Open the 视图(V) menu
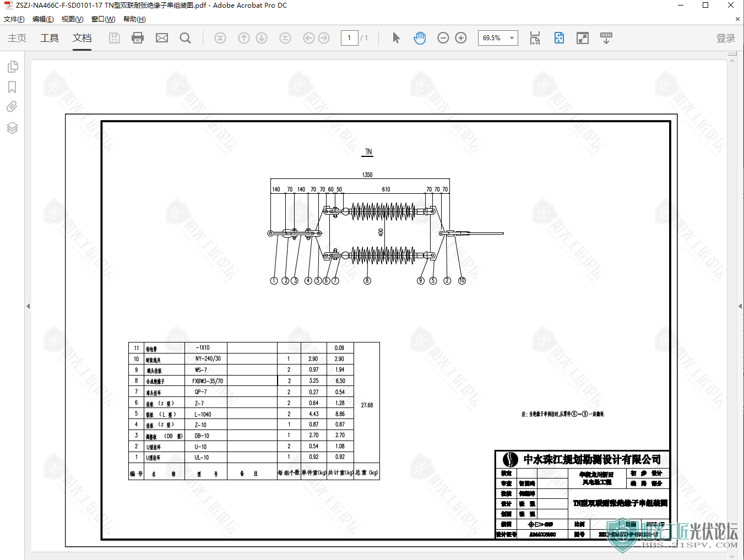Image resolution: width=744 pixels, height=560 pixels. 72,19
